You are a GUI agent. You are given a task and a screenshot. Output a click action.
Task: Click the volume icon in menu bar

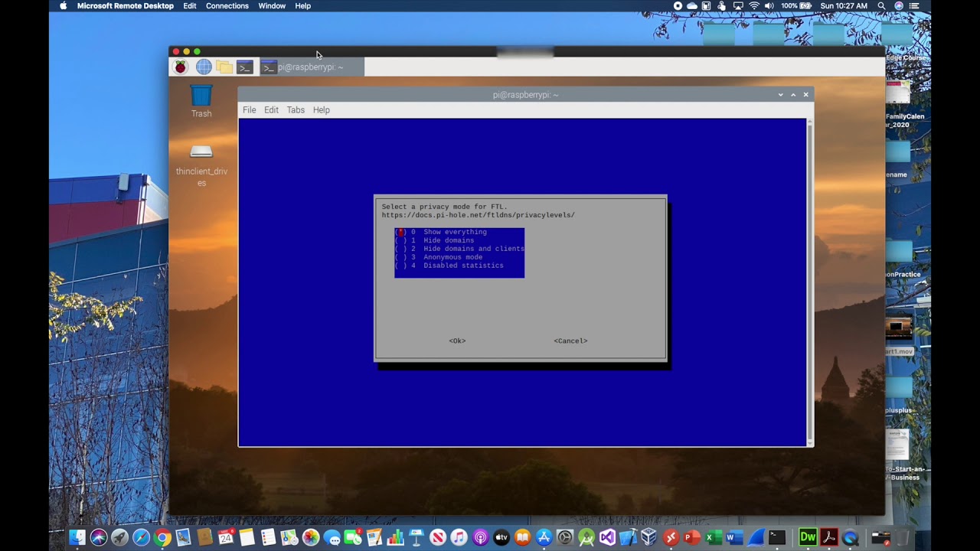click(x=769, y=5)
